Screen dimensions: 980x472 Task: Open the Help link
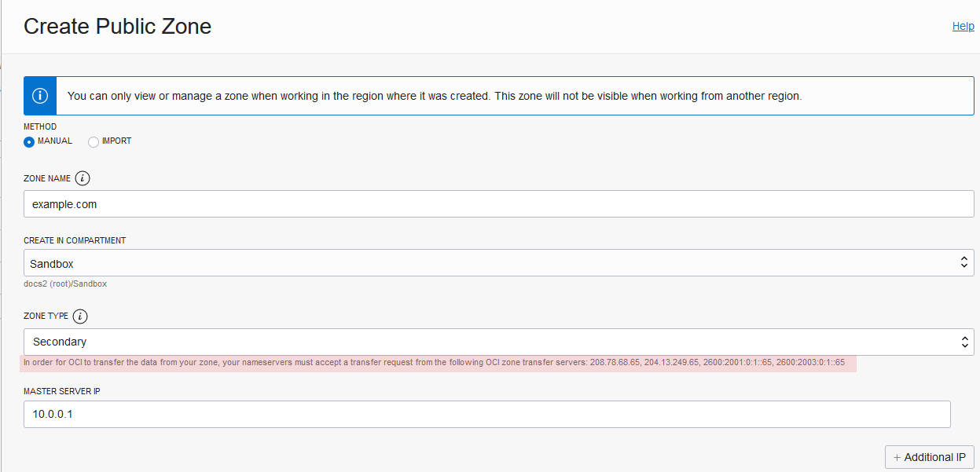[x=963, y=26]
